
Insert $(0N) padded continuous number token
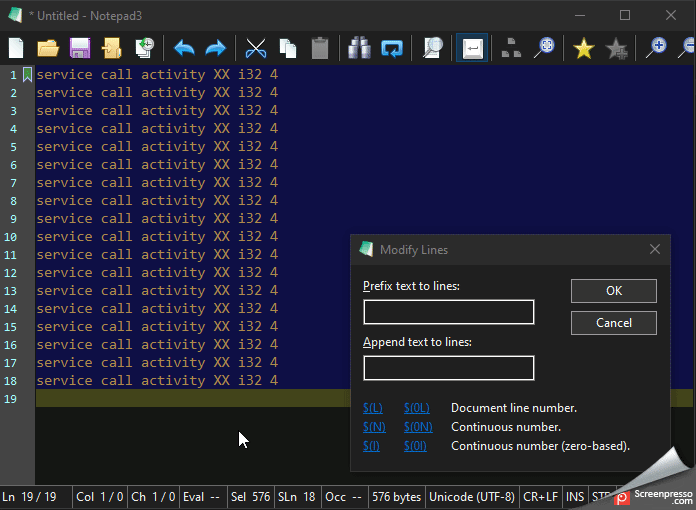click(x=418, y=427)
